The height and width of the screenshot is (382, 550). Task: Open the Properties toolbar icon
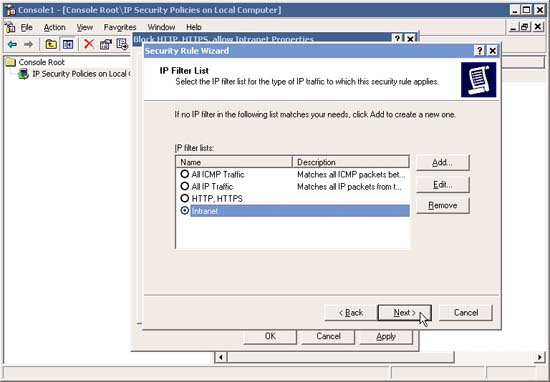pyautogui.click(x=106, y=44)
